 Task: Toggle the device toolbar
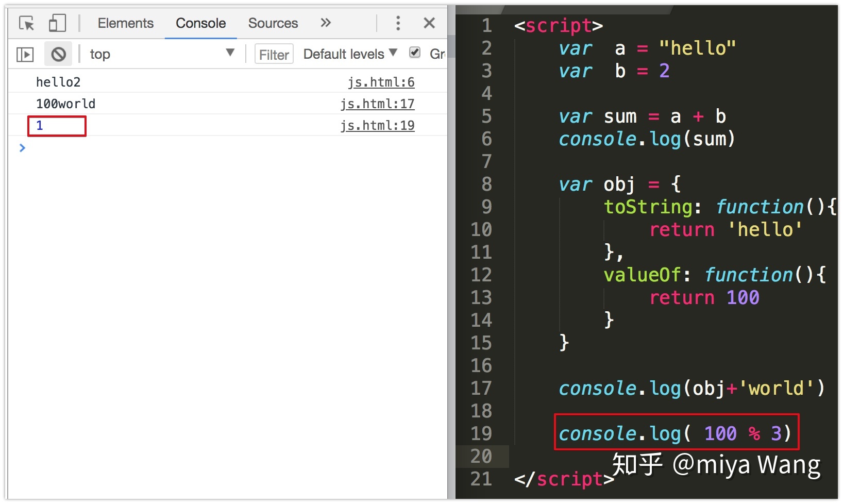coord(58,23)
